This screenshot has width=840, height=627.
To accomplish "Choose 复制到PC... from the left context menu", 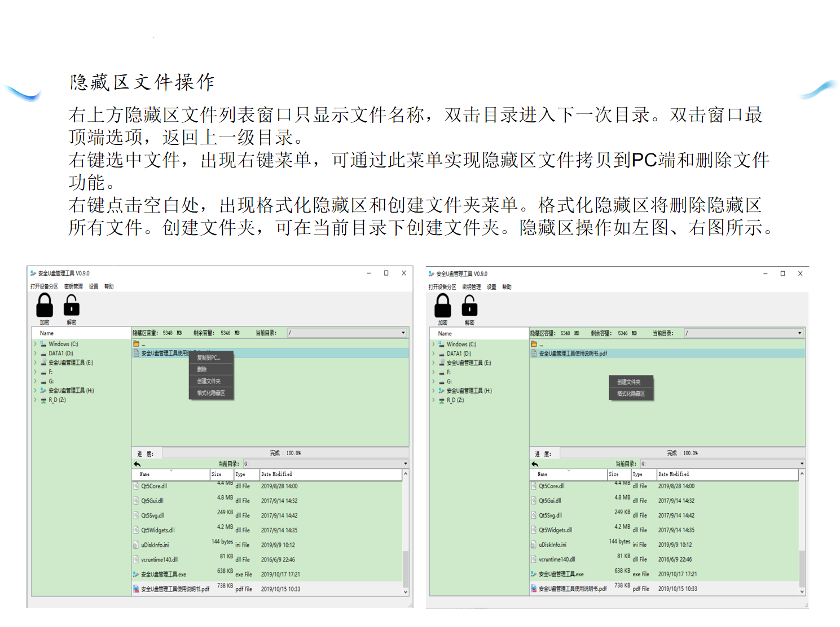I will click(209, 357).
